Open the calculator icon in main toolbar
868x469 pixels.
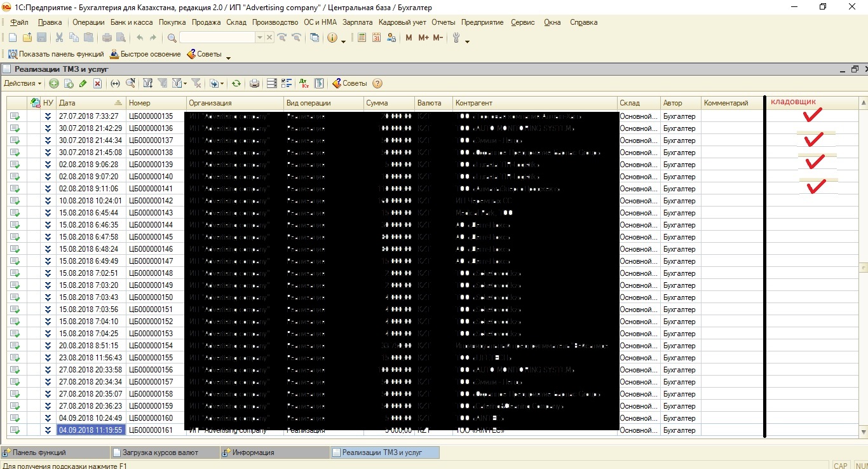[362, 38]
